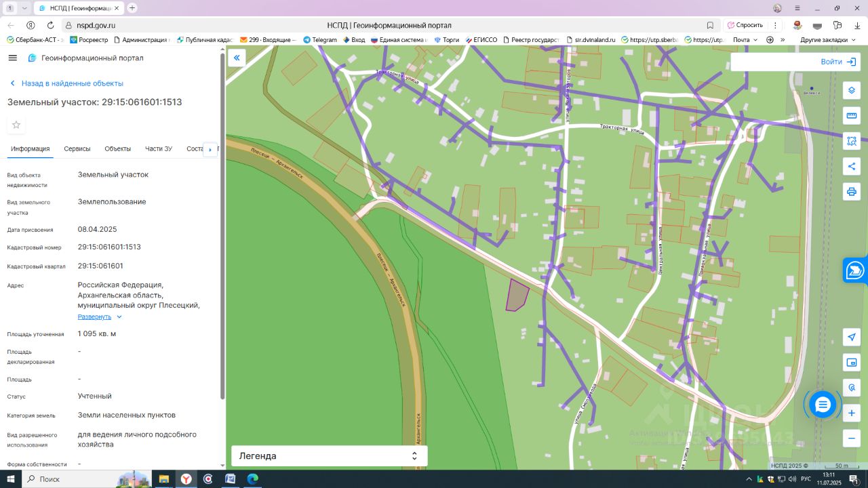The width and height of the screenshot is (868, 488).
Task: Open the Части ЗУ tab
Action: click(159, 149)
